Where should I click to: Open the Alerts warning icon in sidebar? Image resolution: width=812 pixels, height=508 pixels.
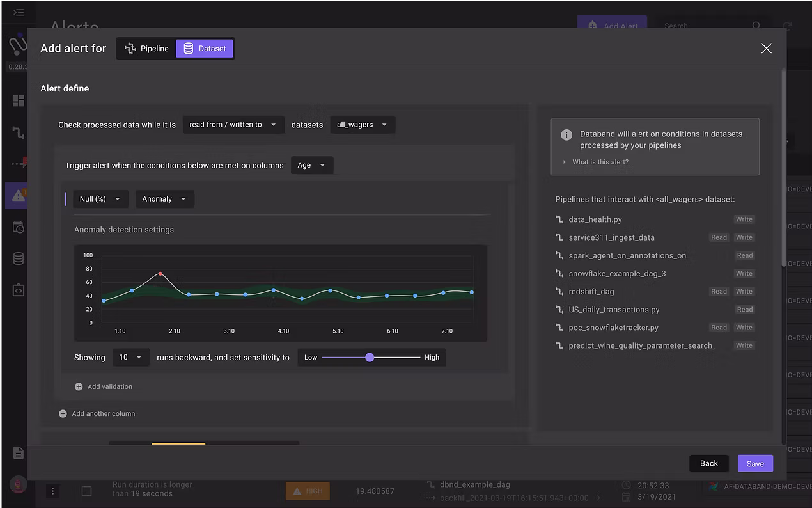(x=18, y=196)
